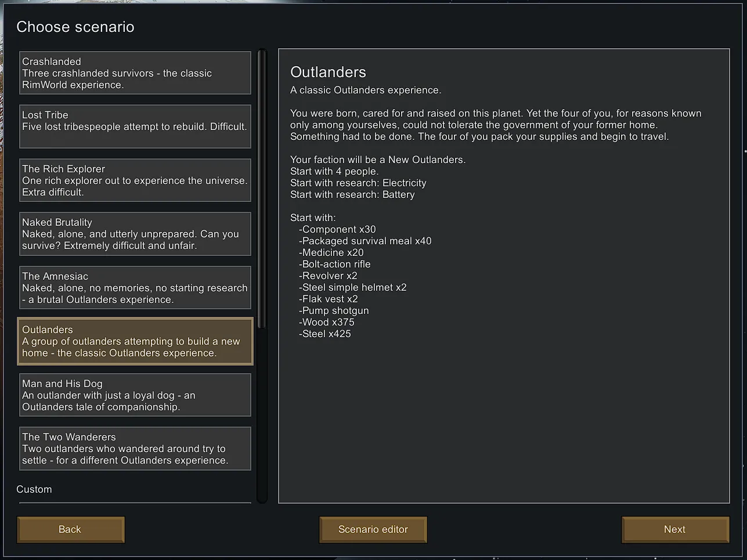Pick The Two Wanderers scenario

(x=135, y=449)
